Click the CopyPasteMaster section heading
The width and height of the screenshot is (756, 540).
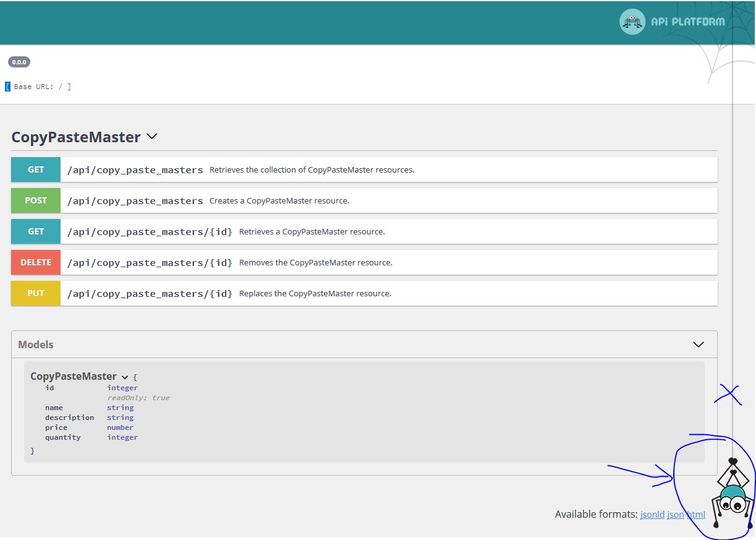76,137
